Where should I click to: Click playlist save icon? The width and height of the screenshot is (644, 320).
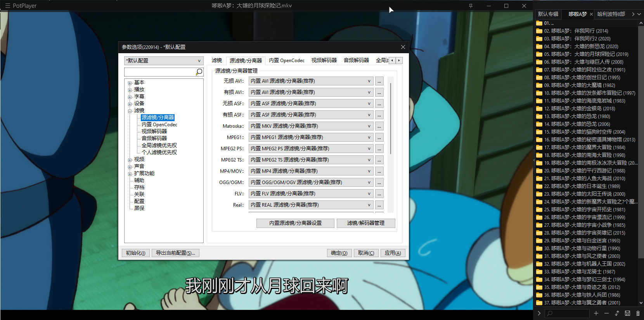coord(627,313)
